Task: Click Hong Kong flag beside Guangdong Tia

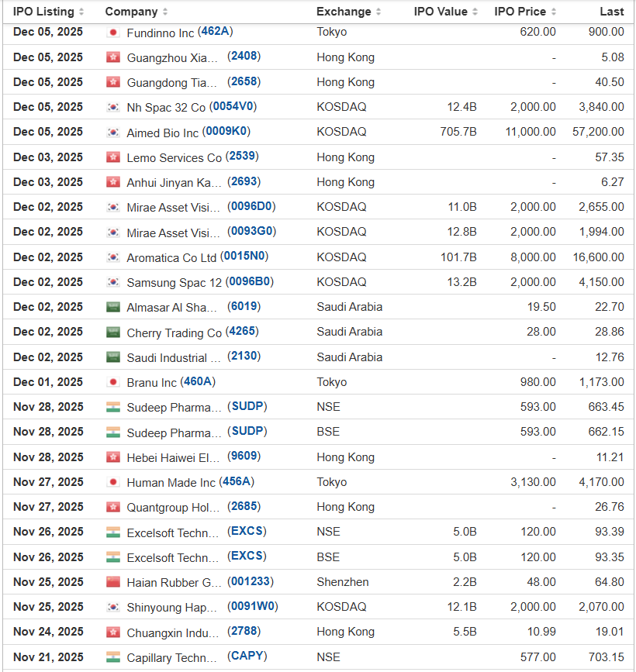Action: pyautogui.click(x=113, y=82)
